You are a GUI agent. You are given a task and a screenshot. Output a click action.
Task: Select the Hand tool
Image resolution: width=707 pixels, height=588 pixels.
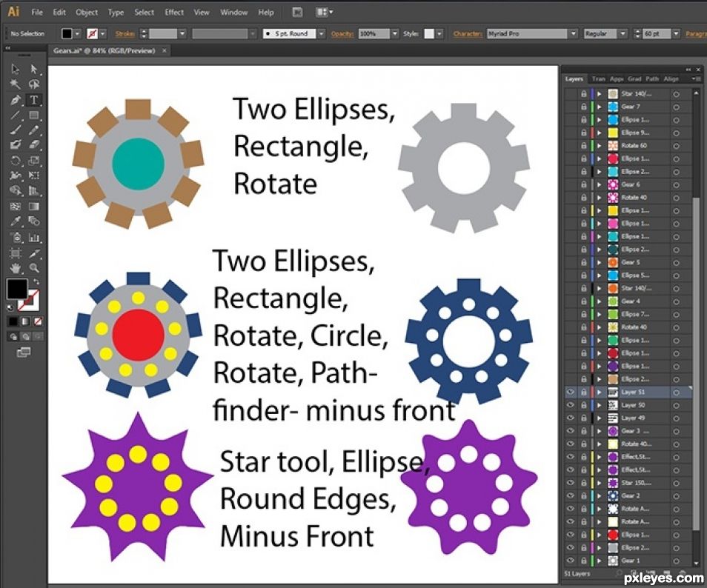coord(16,269)
